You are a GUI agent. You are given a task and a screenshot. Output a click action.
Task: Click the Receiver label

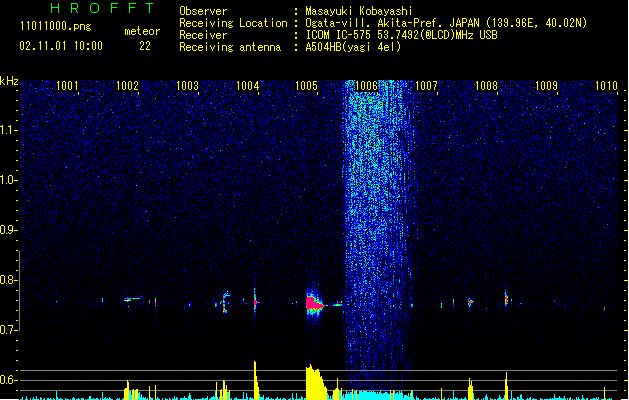click(x=203, y=35)
